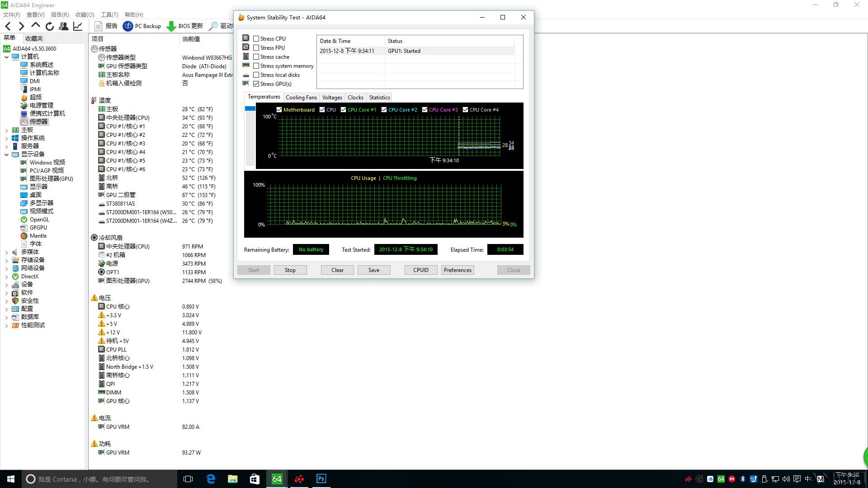The image size is (868, 488).
Task: Collapse the 显示设备 display tree node
Action: click(7, 155)
